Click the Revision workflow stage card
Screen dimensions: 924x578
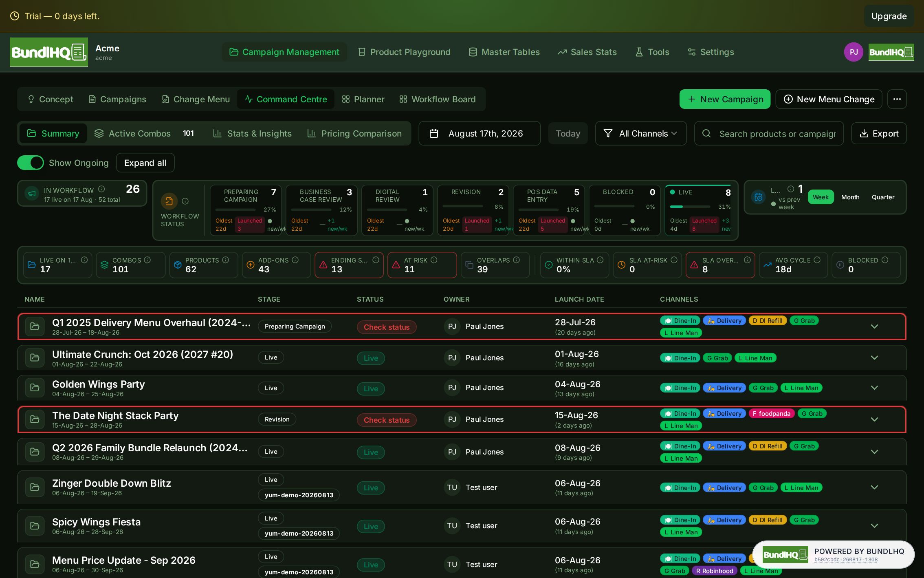473,210
